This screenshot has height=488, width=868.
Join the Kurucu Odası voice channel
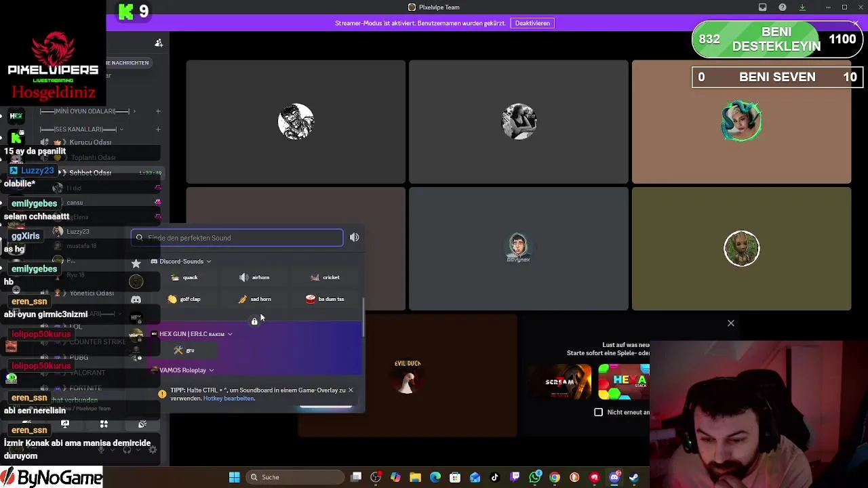(90, 142)
